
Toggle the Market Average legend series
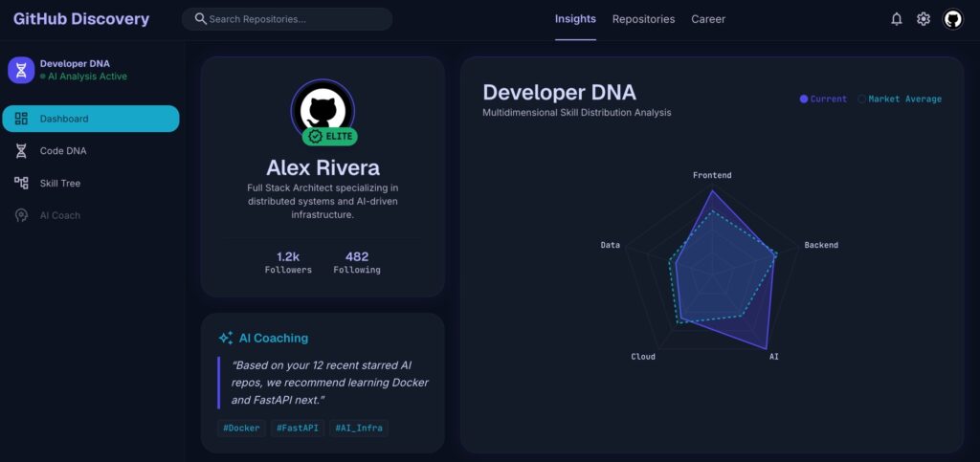(900, 99)
